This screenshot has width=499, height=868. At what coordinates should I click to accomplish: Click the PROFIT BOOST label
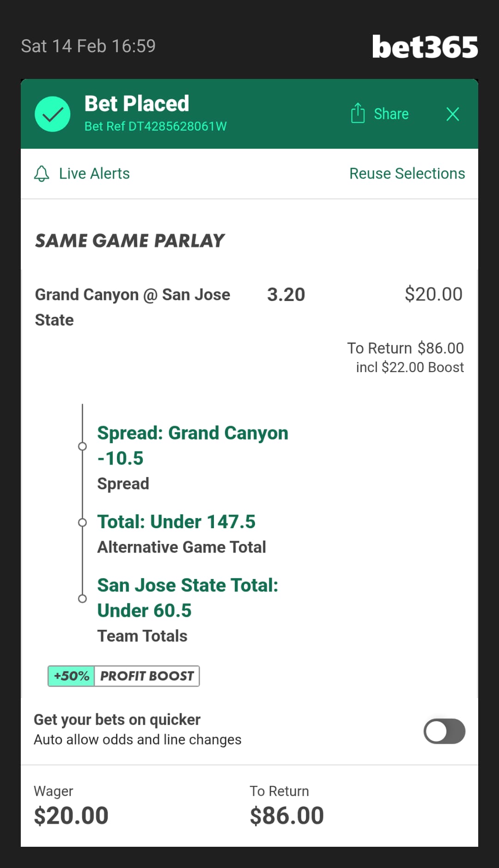click(x=147, y=676)
